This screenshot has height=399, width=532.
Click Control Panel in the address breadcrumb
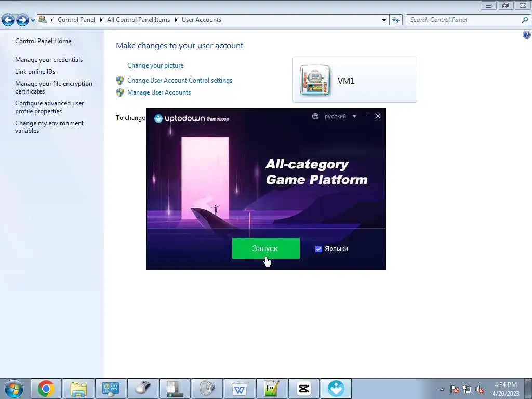click(x=76, y=20)
